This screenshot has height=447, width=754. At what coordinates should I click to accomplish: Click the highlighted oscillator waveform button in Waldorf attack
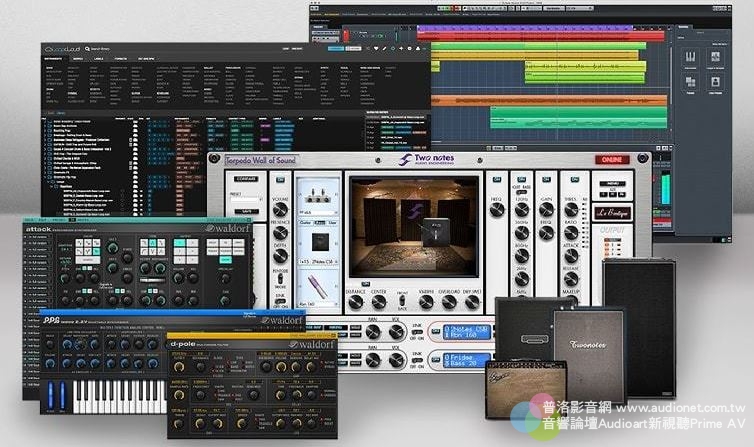(x=96, y=251)
